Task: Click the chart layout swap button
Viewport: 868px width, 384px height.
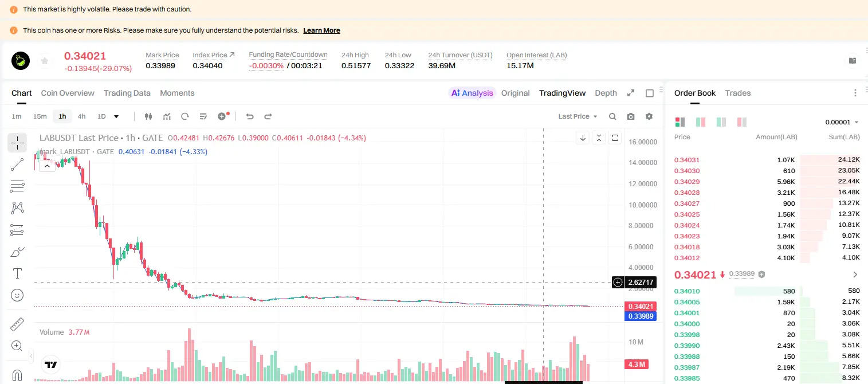Action: [x=615, y=138]
